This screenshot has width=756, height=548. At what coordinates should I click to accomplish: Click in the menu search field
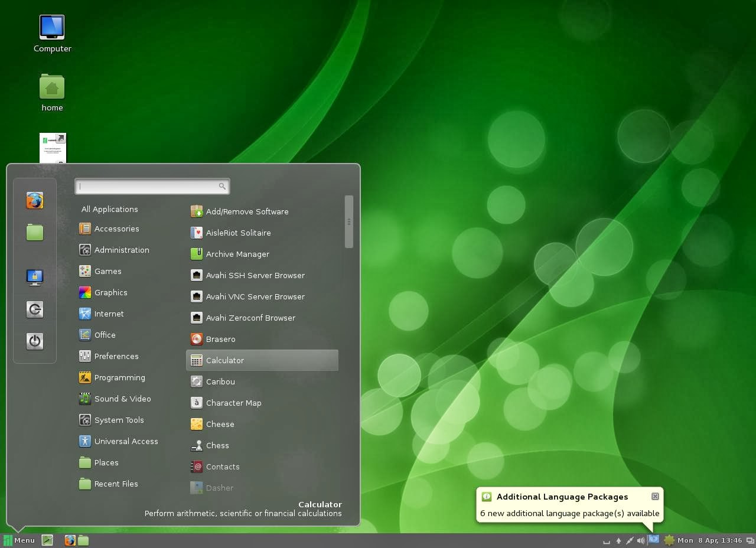pos(151,186)
